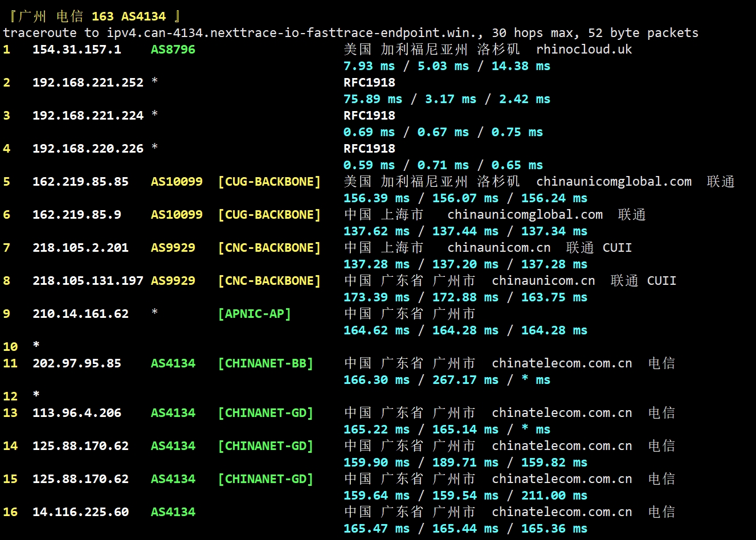Select the private IP 192.168.221.252
756x540 pixels.
click(x=88, y=83)
